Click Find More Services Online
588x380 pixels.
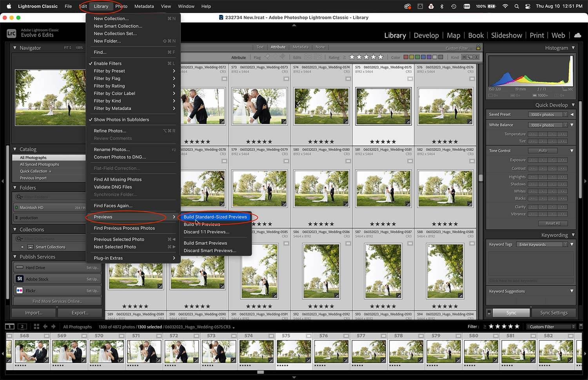click(x=57, y=301)
